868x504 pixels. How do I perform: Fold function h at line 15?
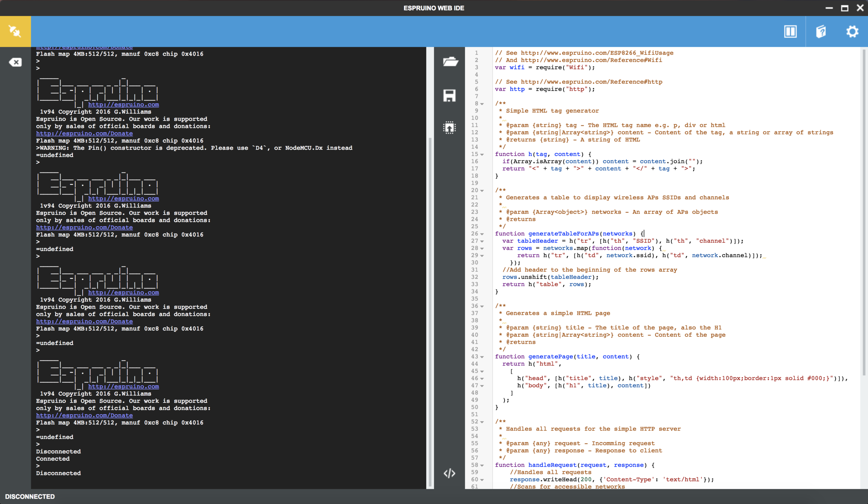point(482,155)
